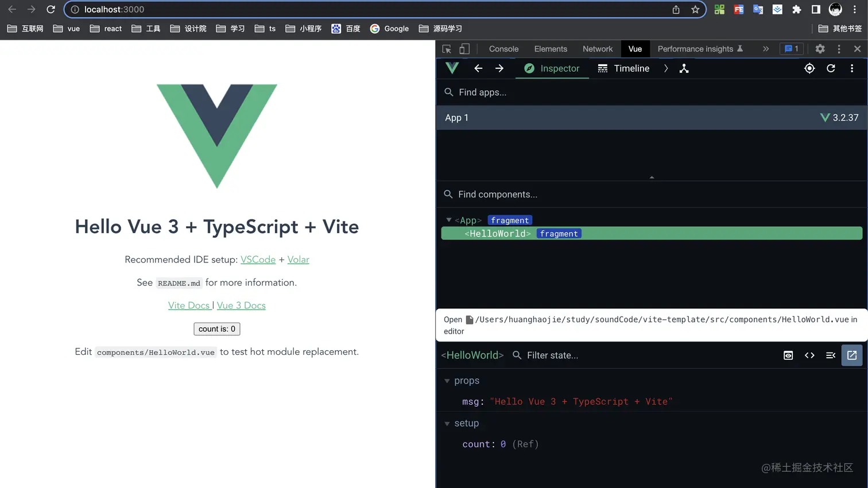Open the Extensions puzzle icon

pos(796,9)
